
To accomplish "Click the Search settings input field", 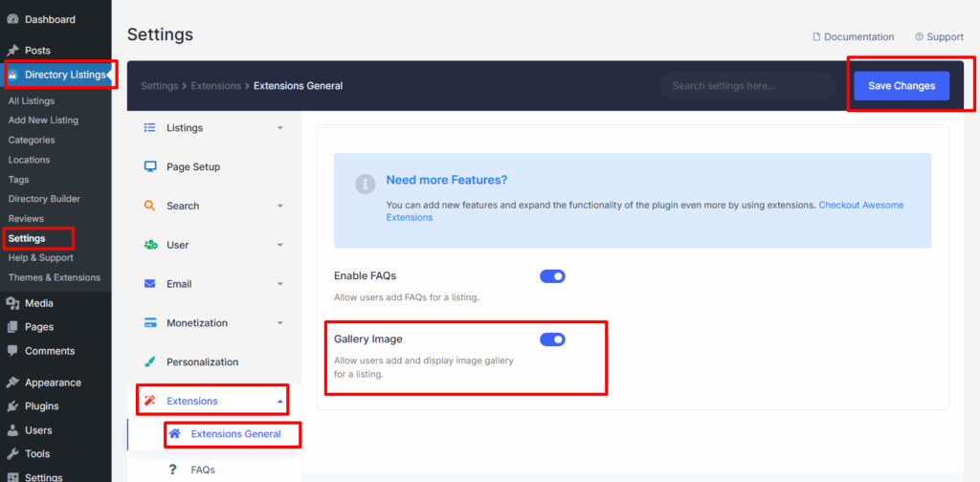I will (747, 86).
